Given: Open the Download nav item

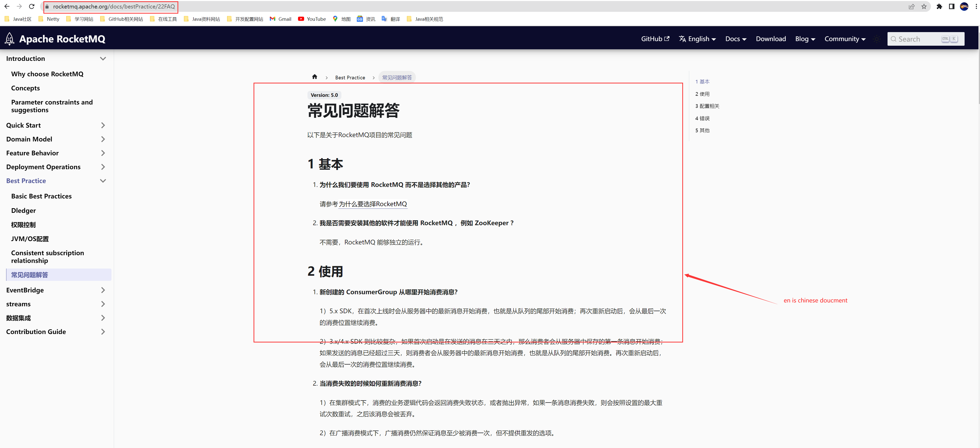Looking at the screenshot, I should pyautogui.click(x=770, y=39).
